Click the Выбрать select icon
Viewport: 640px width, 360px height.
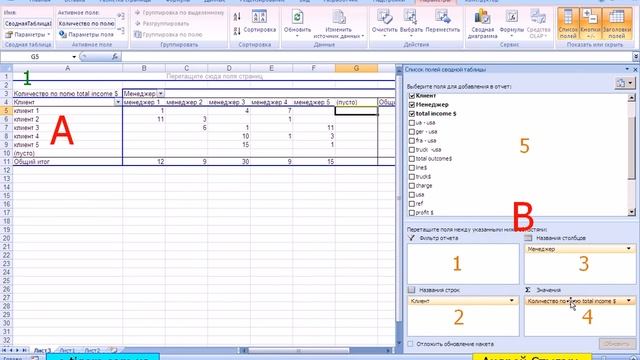click(x=410, y=17)
